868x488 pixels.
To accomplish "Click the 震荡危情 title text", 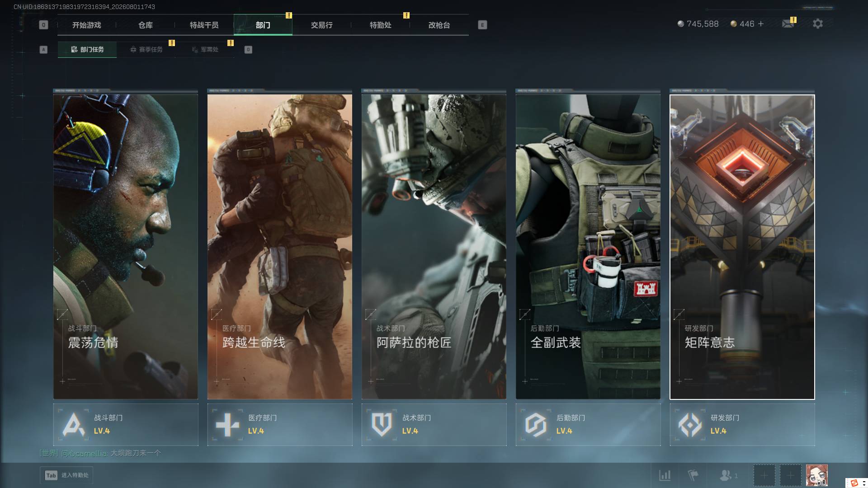I will [x=93, y=343].
